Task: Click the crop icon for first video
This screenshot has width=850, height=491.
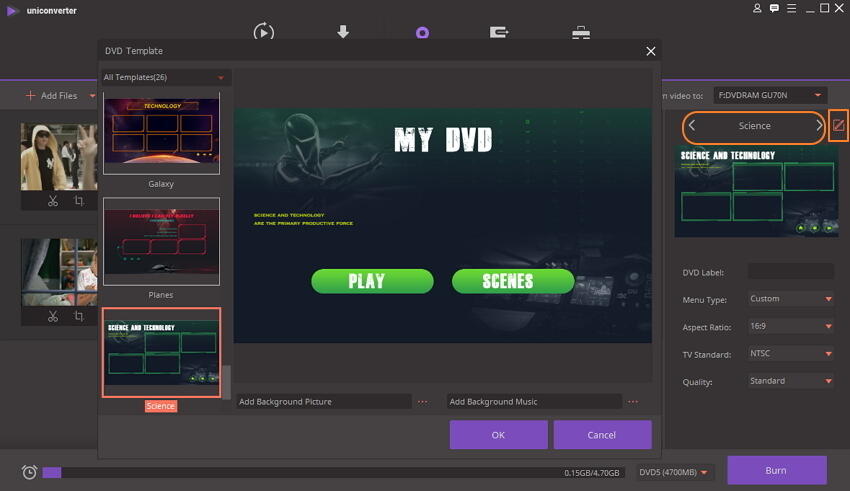Action: [x=79, y=201]
